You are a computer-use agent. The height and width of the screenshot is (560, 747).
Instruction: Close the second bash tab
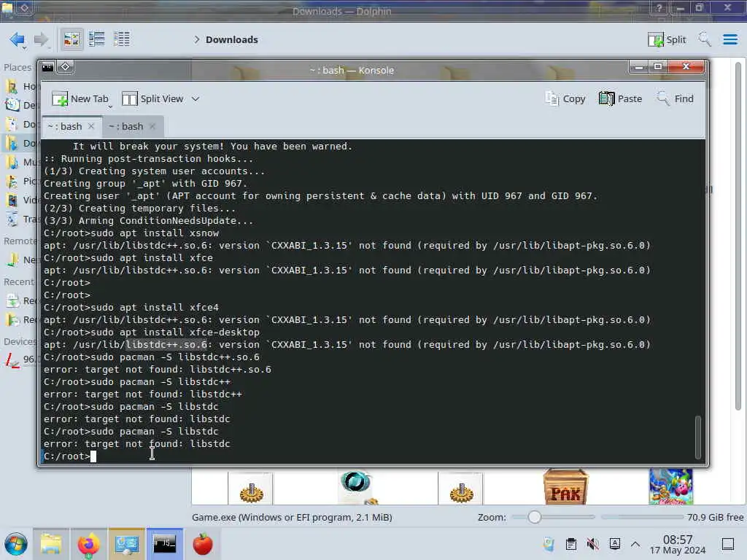coord(152,126)
